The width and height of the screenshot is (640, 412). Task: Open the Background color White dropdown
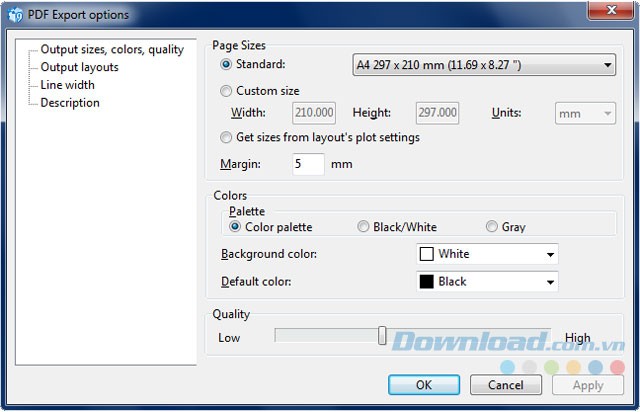[487, 254]
